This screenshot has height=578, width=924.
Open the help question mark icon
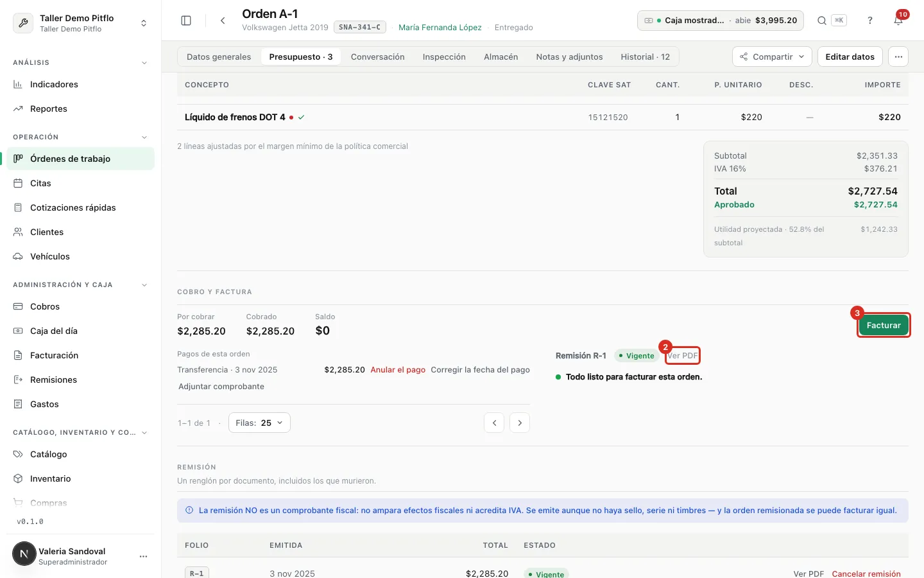click(x=870, y=21)
